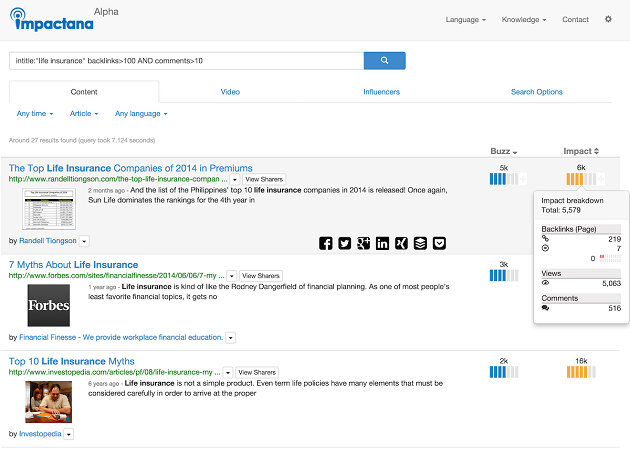Open Randell Tiongson author profile

(x=48, y=241)
